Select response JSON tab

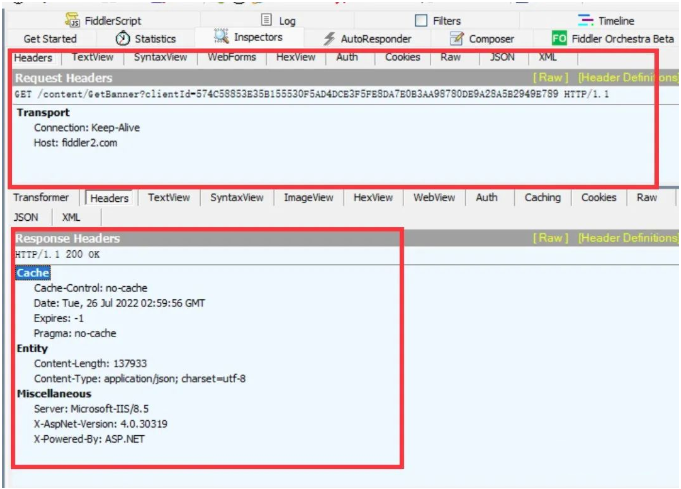click(26, 217)
